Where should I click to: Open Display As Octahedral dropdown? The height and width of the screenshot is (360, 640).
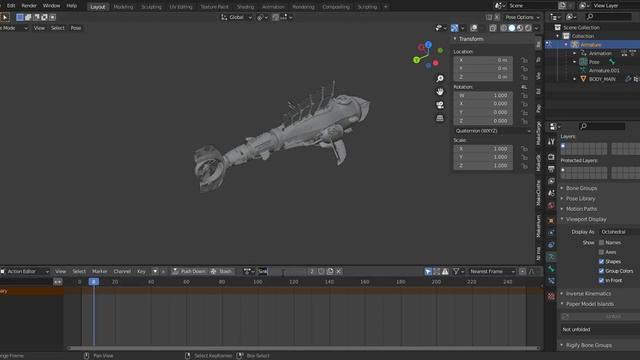tap(620, 232)
